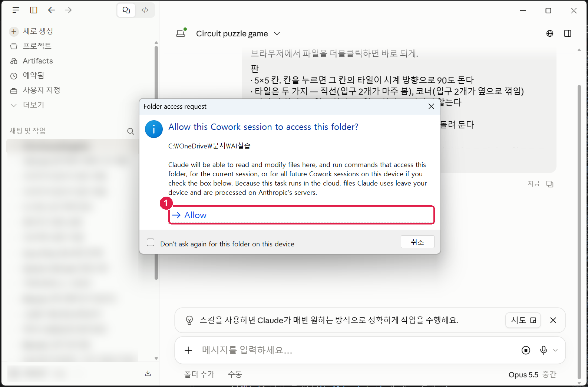Expand the chevron beside the microphone
Image resolution: width=588 pixels, height=387 pixels.
(x=555, y=350)
